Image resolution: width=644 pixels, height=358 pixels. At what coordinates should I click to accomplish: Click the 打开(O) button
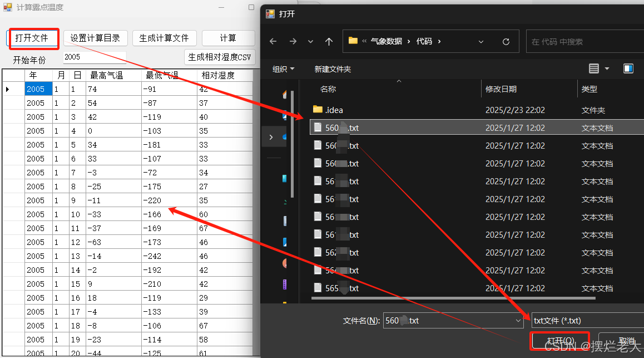coord(560,341)
